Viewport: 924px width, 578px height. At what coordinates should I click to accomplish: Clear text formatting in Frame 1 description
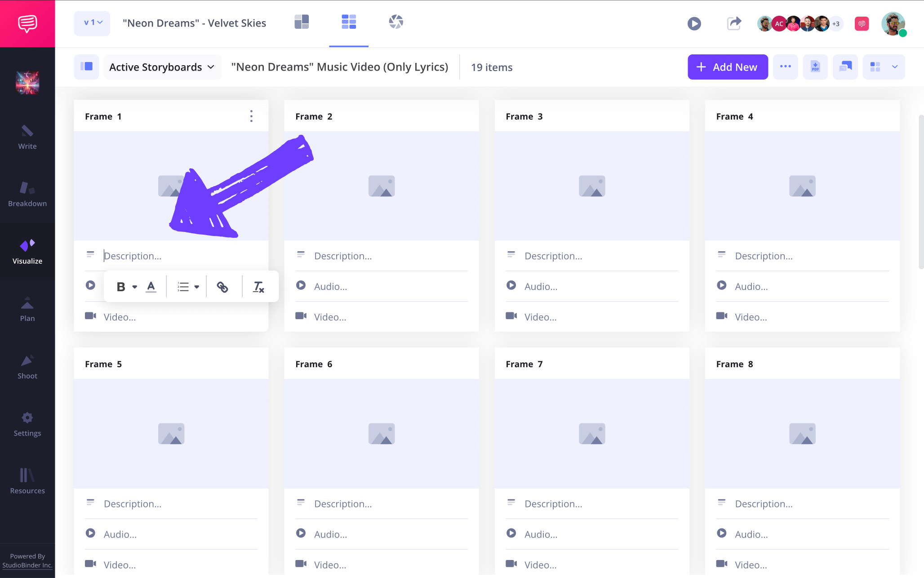click(x=258, y=286)
